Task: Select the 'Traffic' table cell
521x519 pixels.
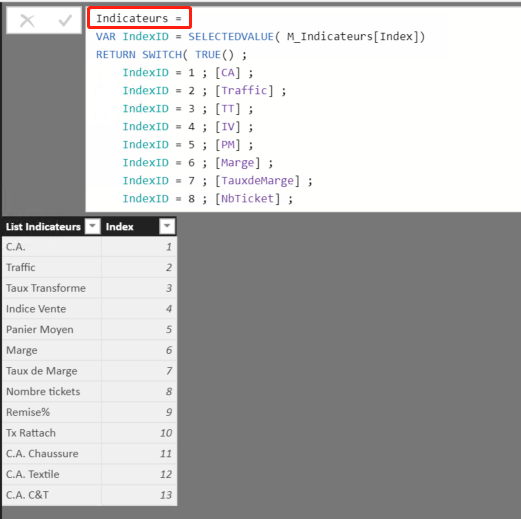Action: click(x=52, y=267)
